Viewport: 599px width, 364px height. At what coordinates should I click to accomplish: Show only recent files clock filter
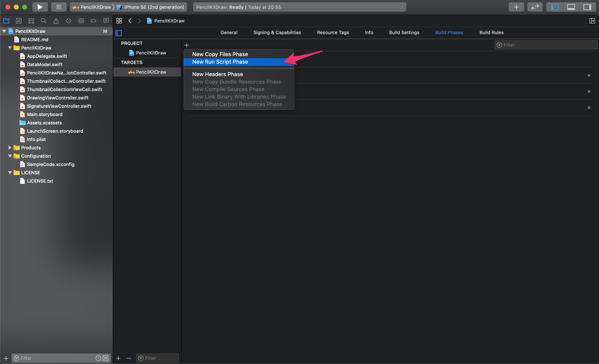(x=98, y=358)
